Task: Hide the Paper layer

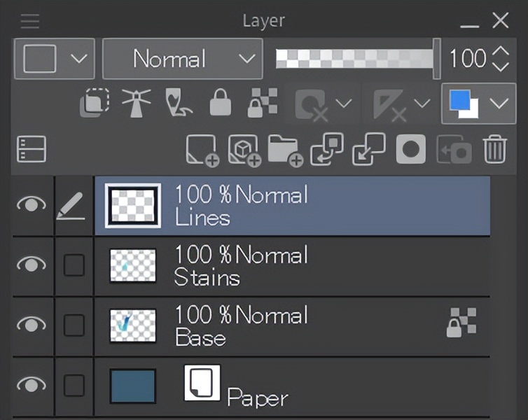Action: (x=32, y=384)
